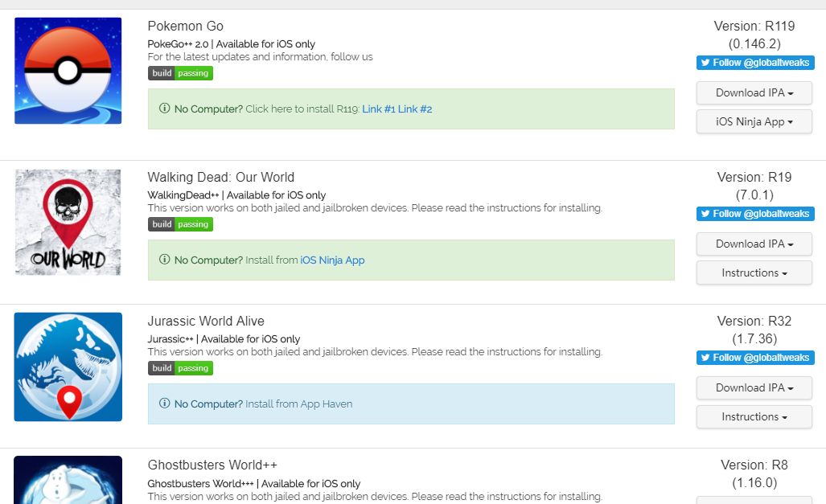Click the build passing badge under Walking Dead

tap(180, 224)
